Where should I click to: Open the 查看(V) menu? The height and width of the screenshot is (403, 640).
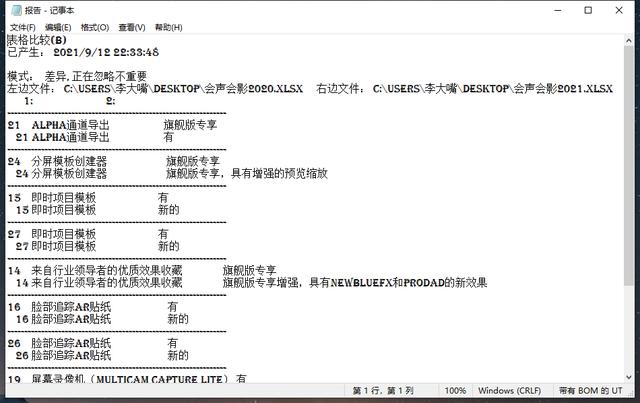[131, 26]
